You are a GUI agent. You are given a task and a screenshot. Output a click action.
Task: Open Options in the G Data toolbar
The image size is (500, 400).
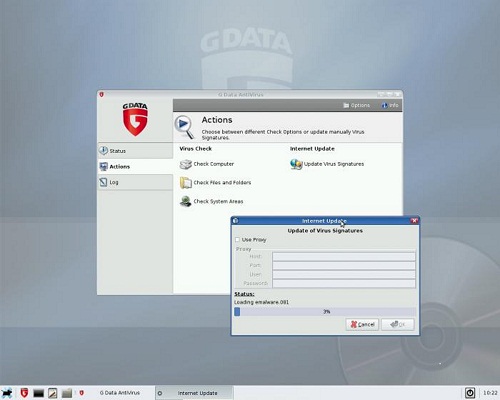click(356, 105)
